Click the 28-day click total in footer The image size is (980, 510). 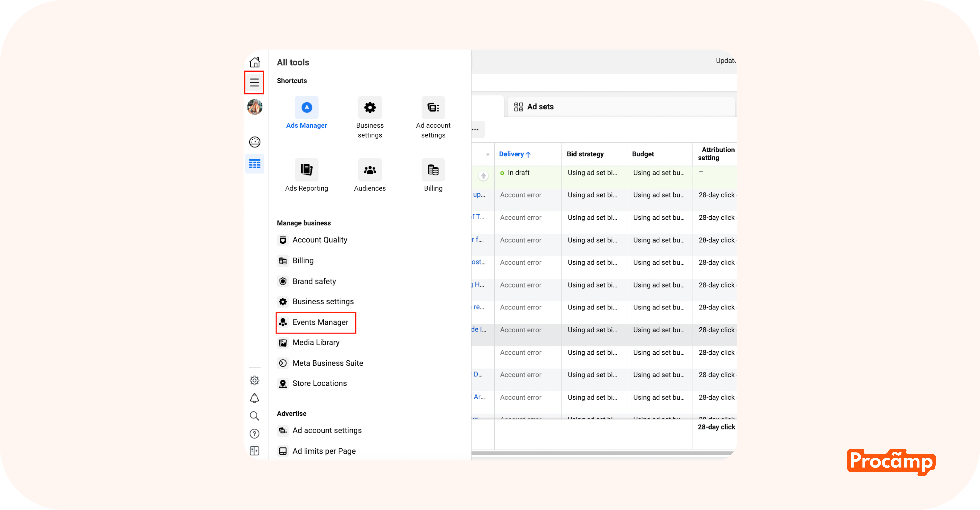coord(716,427)
